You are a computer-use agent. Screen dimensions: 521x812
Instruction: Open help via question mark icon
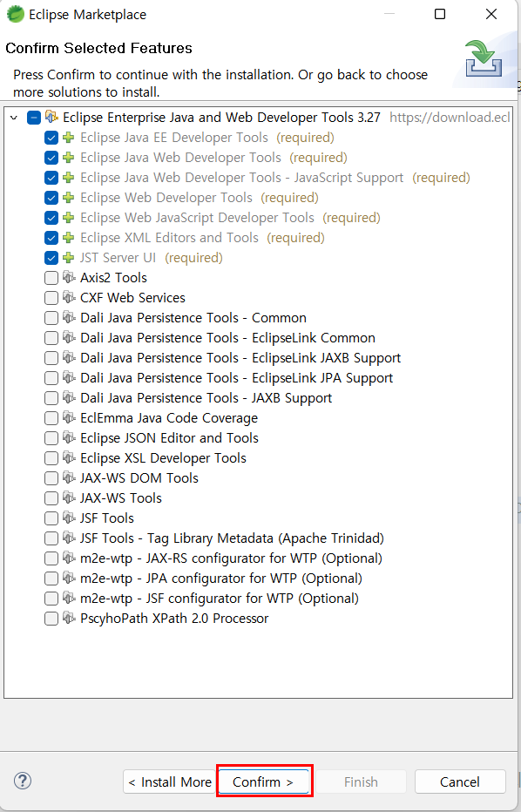click(x=23, y=781)
